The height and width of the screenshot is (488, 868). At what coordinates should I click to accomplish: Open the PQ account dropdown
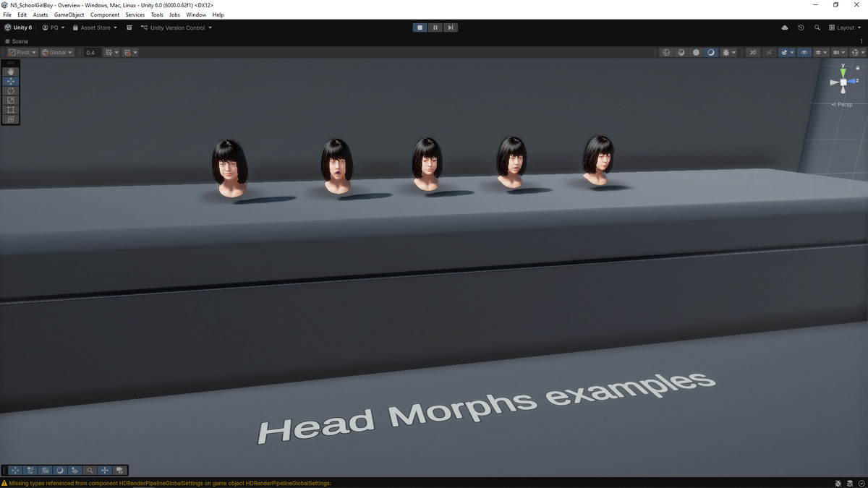point(54,27)
